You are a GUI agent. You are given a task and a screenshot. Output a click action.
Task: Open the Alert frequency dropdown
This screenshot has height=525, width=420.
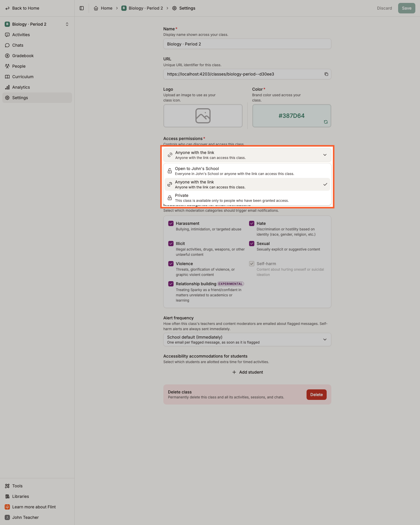click(247, 339)
